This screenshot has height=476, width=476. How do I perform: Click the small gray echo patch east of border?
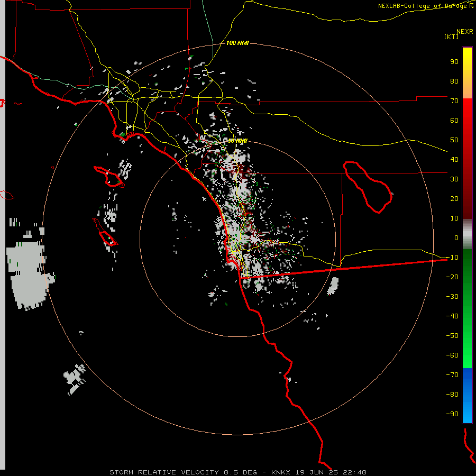coord(333,286)
